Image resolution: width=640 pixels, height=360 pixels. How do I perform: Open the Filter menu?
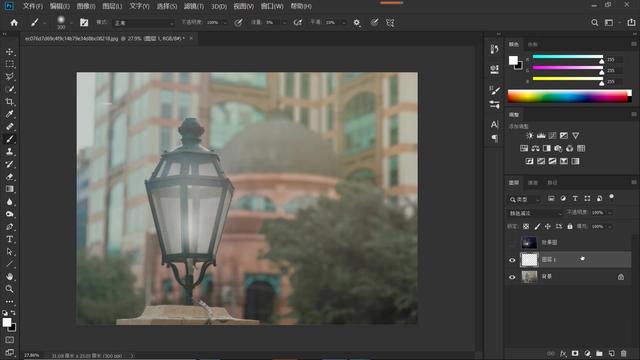click(x=193, y=6)
